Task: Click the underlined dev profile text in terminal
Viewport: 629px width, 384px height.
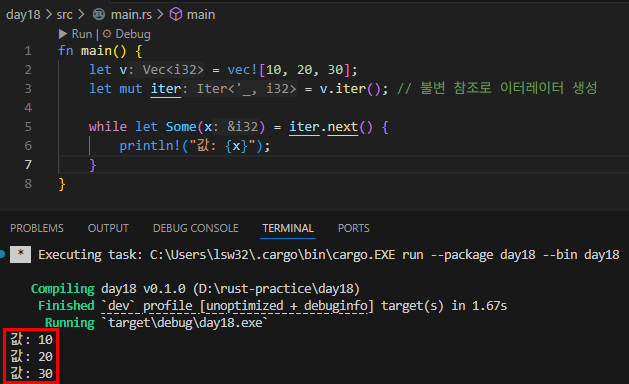Action: [237, 306]
